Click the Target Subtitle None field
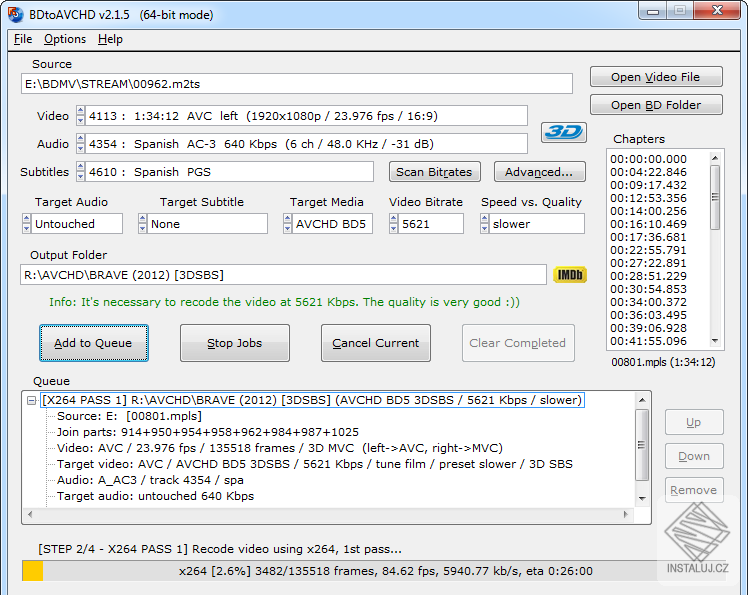 (x=208, y=223)
